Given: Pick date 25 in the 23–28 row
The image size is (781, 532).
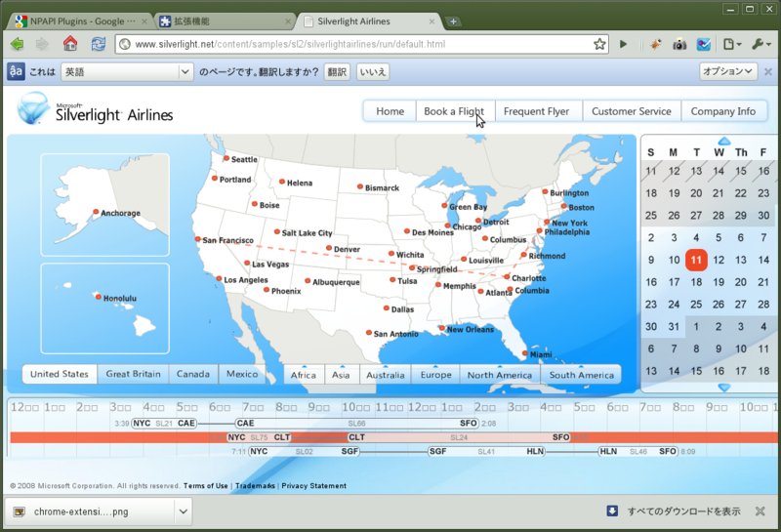Looking at the screenshot, I should point(696,304).
